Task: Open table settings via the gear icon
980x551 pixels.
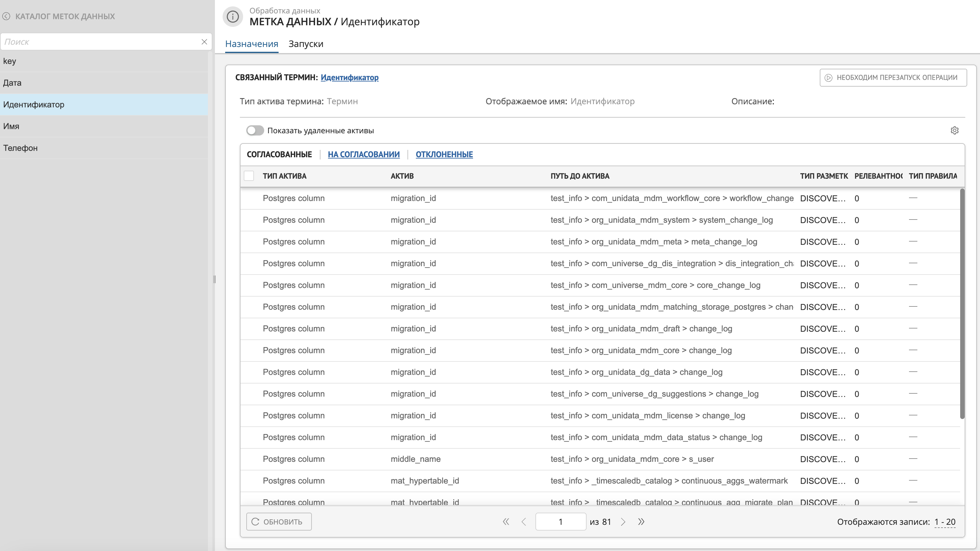Action: click(954, 130)
